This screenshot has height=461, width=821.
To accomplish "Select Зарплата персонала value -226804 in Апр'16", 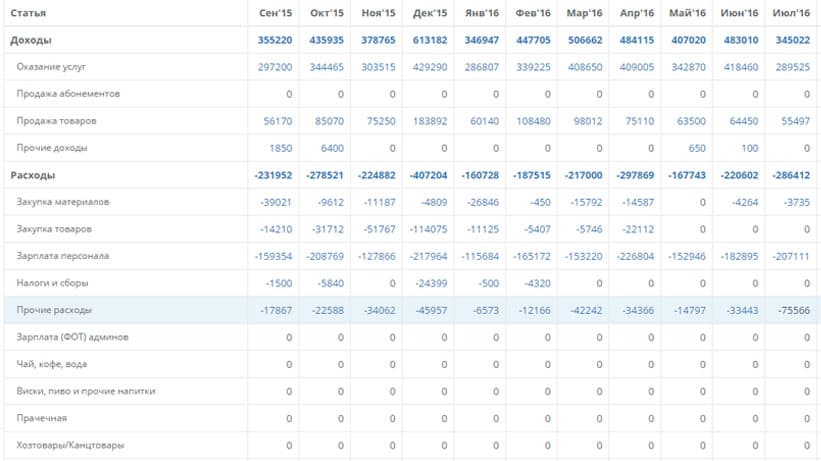I will pyautogui.click(x=635, y=257).
